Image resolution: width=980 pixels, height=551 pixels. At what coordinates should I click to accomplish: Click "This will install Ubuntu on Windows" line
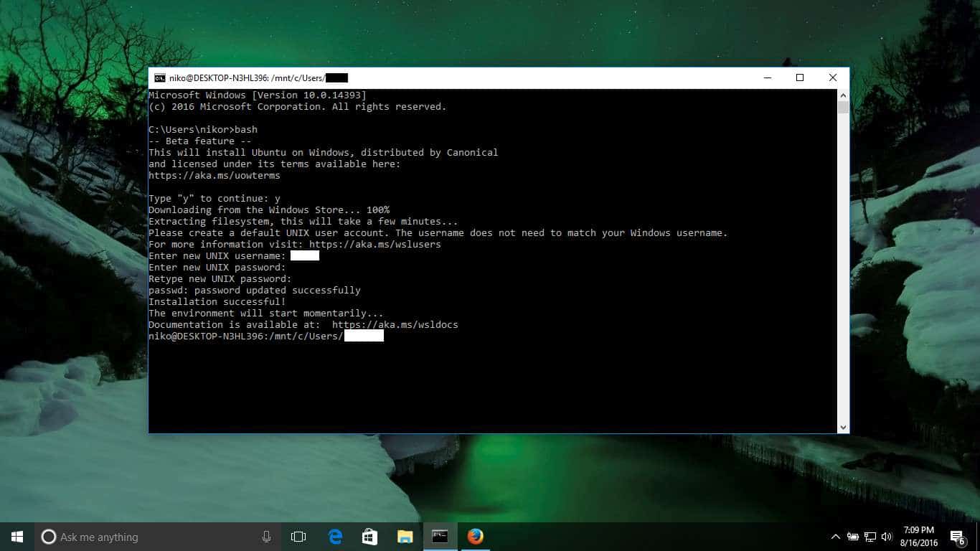click(324, 153)
